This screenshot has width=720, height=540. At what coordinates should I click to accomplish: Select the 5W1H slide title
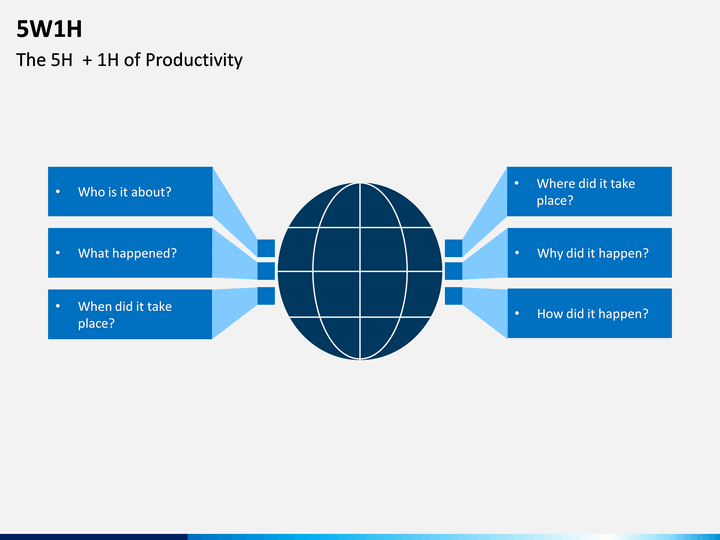tap(49, 29)
